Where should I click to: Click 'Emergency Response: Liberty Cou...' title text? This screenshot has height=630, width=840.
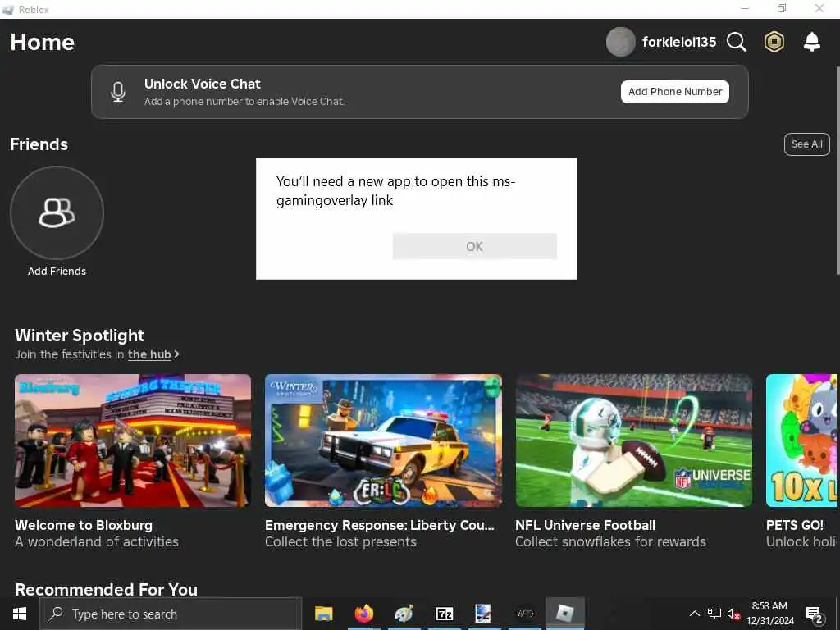[x=380, y=525]
